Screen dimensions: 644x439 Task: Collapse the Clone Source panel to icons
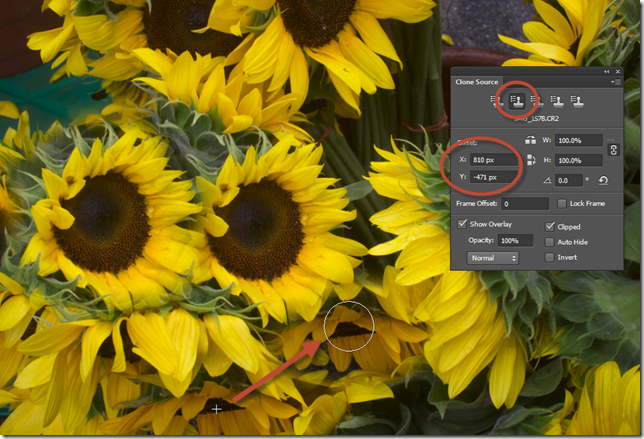(607, 71)
